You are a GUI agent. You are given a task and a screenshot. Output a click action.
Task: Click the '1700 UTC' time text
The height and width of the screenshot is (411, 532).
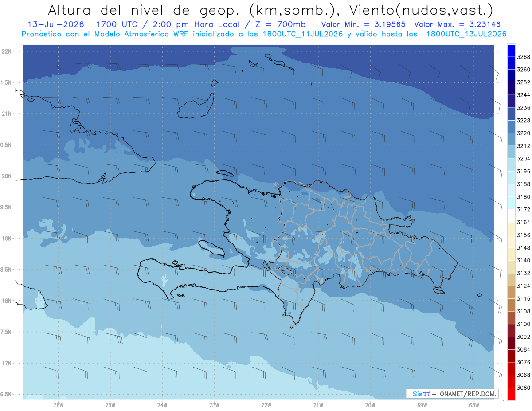click(x=117, y=24)
